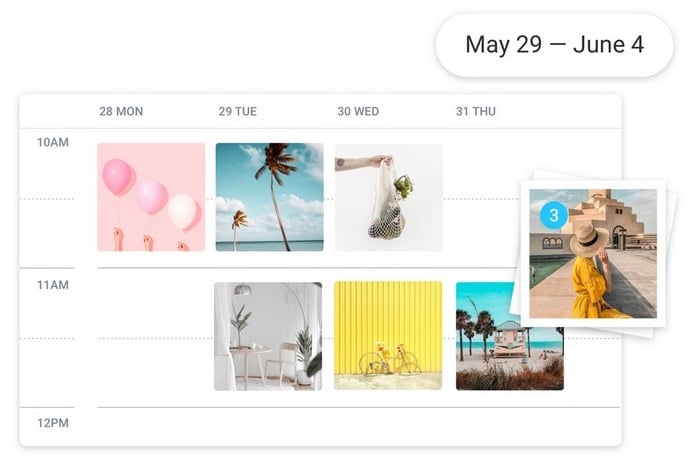
Task: Open the yellow wall bicycle post
Action: [x=388, y=336]
